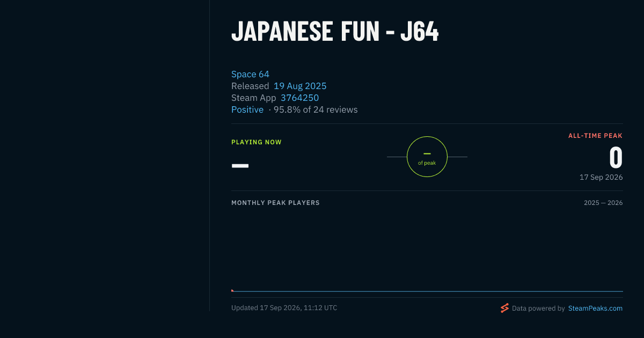Click the SteamPeaks logo icon
The height and width of the screenshot is (338, 644).
click(x=504, y=308)
